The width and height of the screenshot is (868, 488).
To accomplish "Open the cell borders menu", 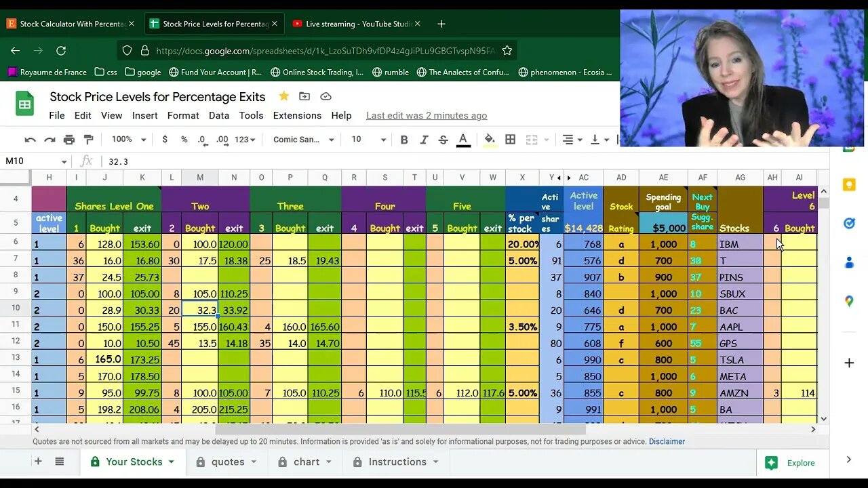I will [x=511, y=140].
